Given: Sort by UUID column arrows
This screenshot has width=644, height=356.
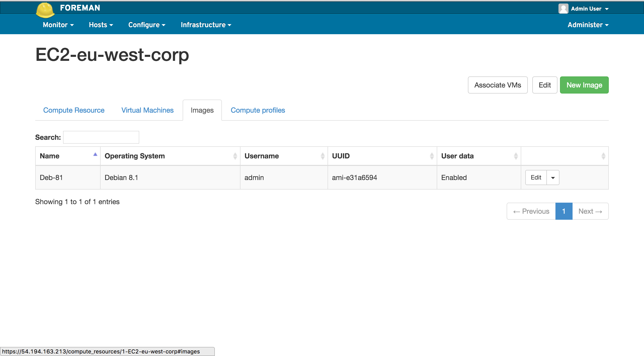Looking at the screenshot, I should 432,156.
